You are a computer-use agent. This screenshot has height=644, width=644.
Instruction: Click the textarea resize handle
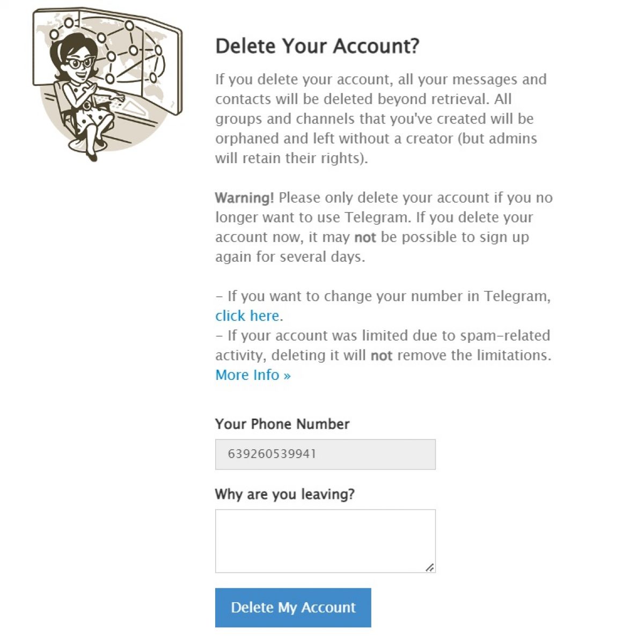430,567
